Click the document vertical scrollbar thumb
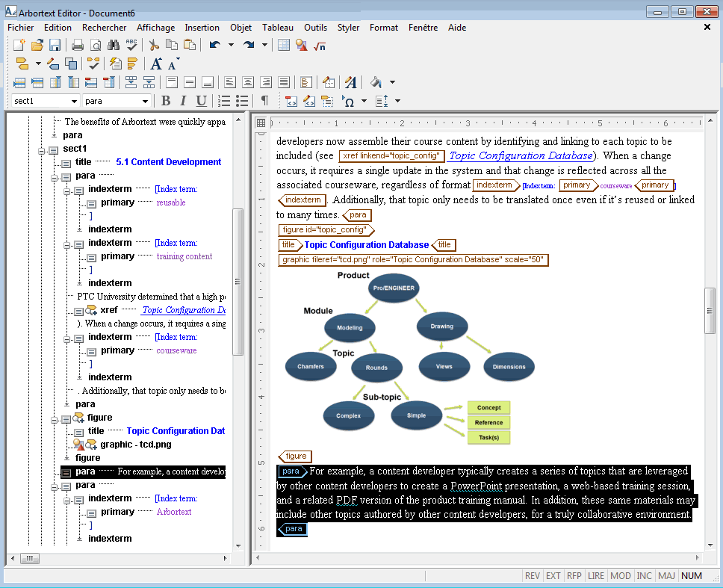Screen dimensions: 723x588 pyautogui.click(x=710, y=311)
